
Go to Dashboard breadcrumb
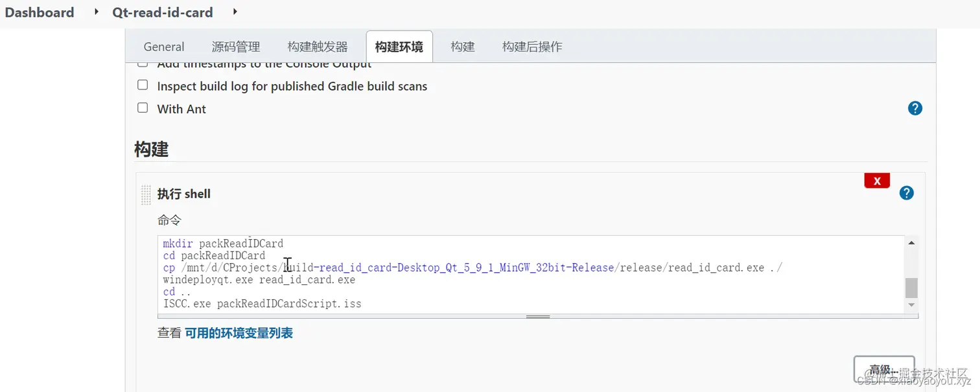pos(40,12)
